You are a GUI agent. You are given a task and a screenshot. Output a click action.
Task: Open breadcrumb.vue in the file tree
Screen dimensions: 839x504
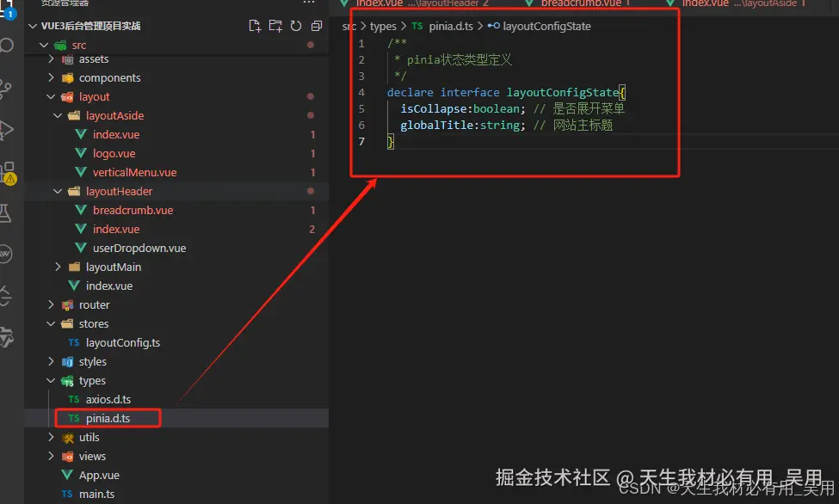(133, 210)
